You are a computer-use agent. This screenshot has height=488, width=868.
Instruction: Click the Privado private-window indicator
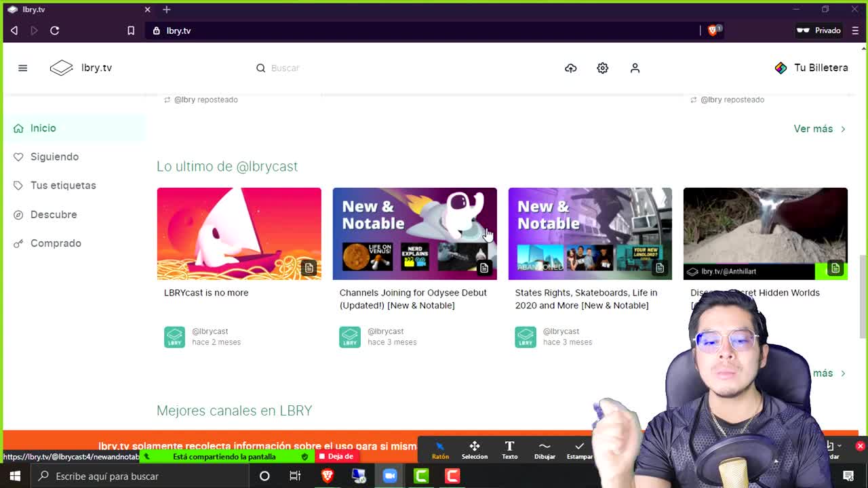click(818, 30)
